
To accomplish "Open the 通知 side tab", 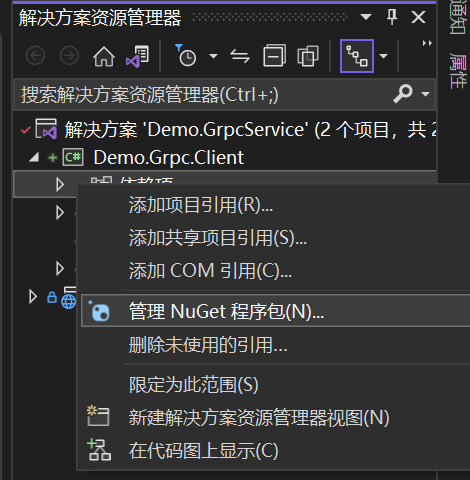I will tap(457, 17).
